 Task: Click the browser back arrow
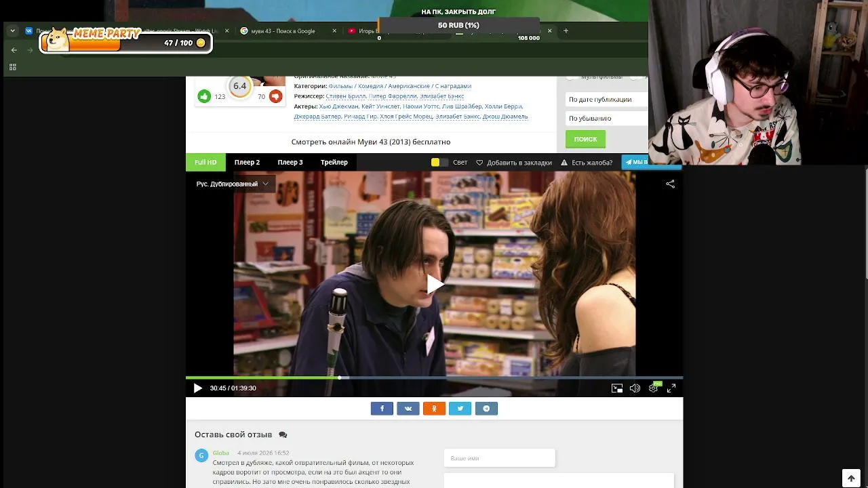[14, 50]
